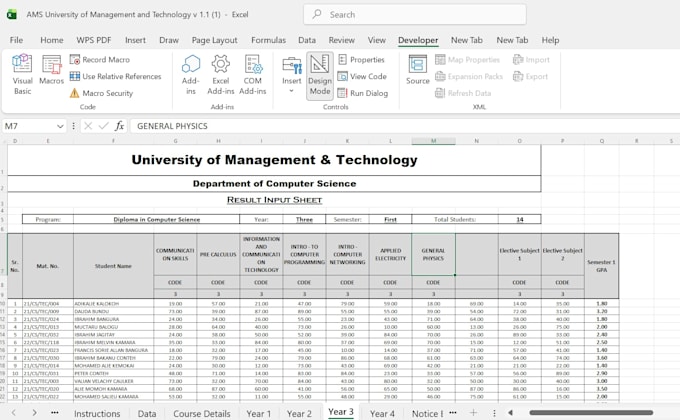The width and height of the screenshot is (680, 420).
Task: Open the File menu
Action: pyautogui.click(x=16, y=40)
